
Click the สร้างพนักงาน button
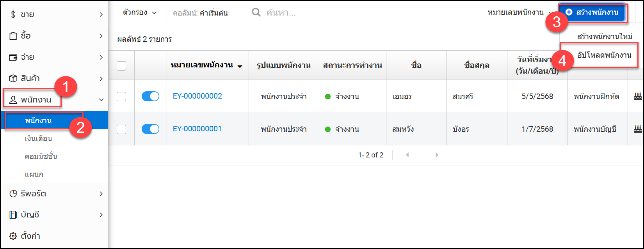click(x=592, y=12)
